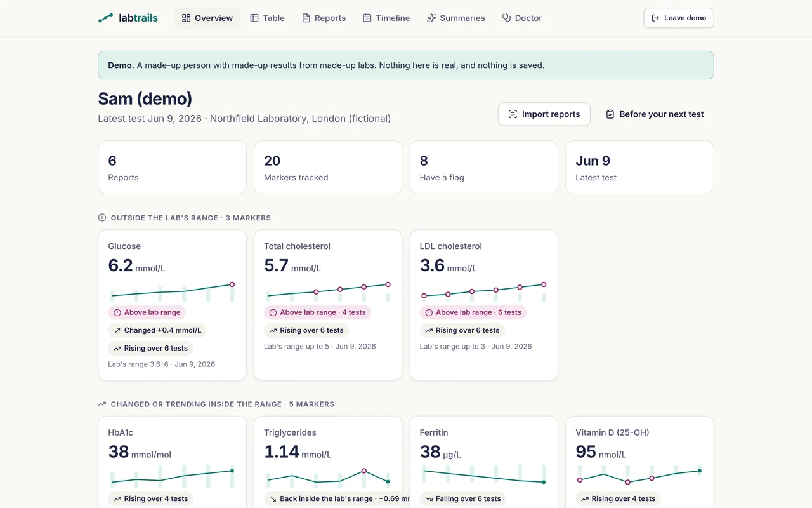The width and height of the screenshot is (812, 508).
Task: Switch to the Table tab
Action: point(267,18)
